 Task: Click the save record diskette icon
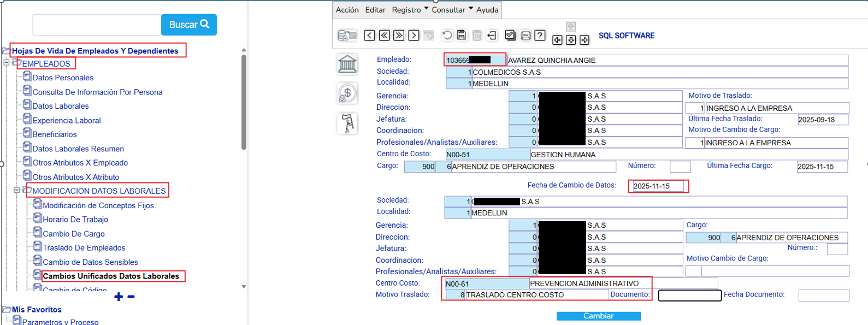click(462, 36)
